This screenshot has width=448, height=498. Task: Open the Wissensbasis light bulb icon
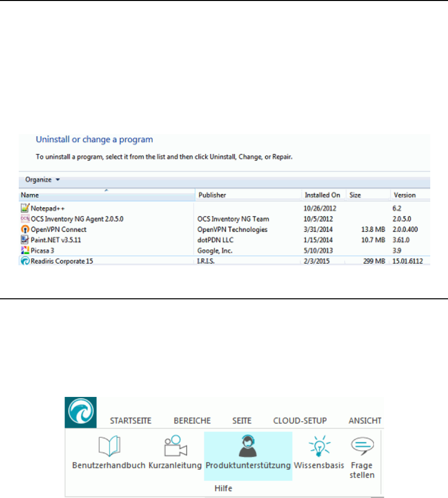(x=319, y=446)
